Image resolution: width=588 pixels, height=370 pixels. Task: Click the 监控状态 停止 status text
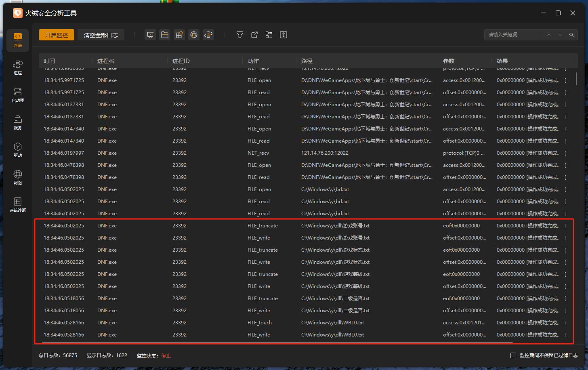point(154,355)
